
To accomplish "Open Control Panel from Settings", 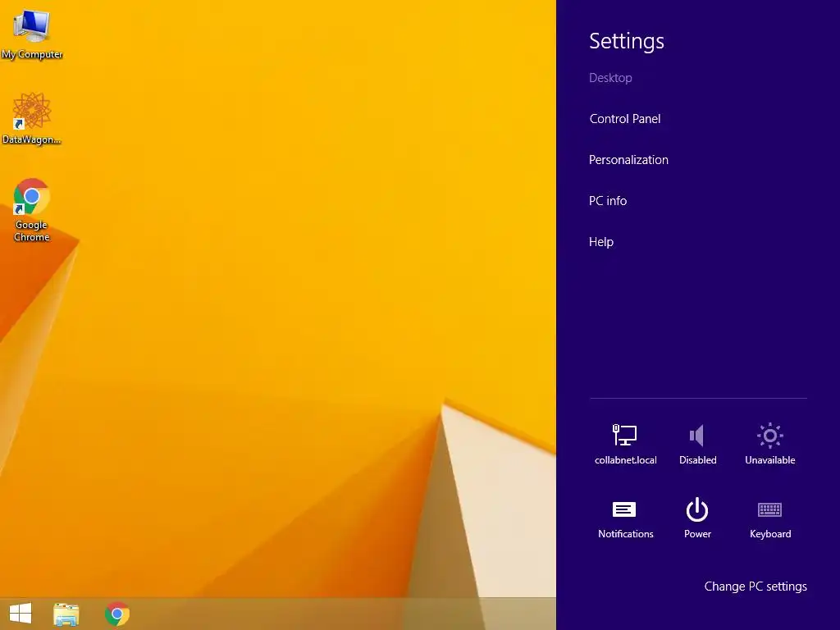I will click(x=624, y=119).
